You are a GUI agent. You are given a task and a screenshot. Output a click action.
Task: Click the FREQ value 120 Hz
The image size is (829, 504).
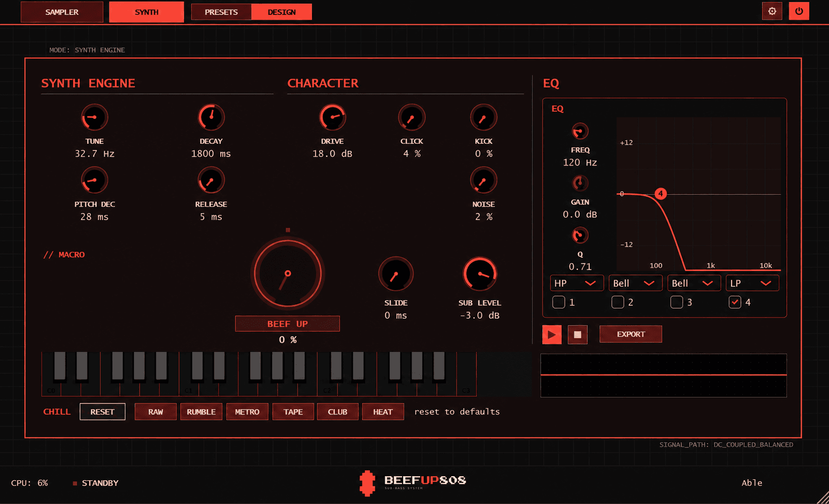pyautogui.click(x=580, y=162)
